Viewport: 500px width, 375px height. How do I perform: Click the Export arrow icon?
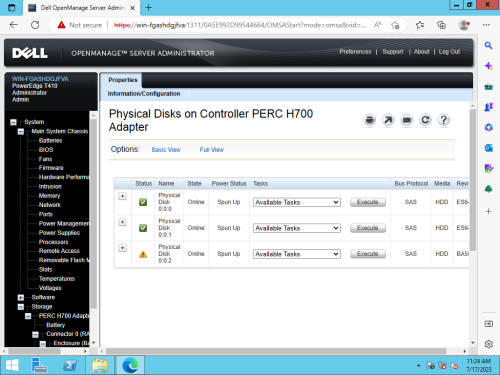point(388,120)
